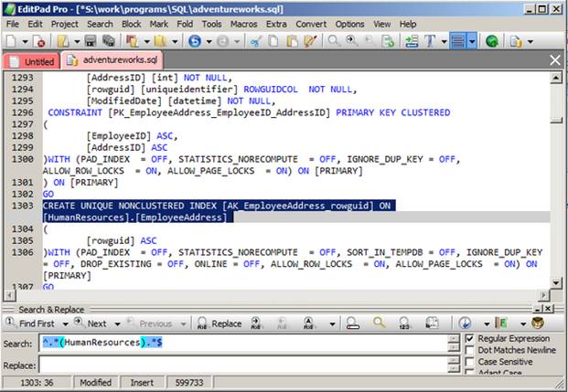The width and height of the screenshot is (568, 392).
Task: Click the Close file red X icon
Action: pyautogui.click(x=38, y=41)
